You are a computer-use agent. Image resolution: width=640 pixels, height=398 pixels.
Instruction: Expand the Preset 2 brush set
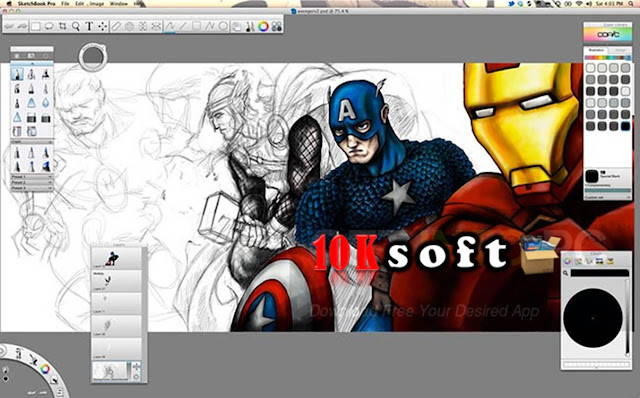[32, 183]
